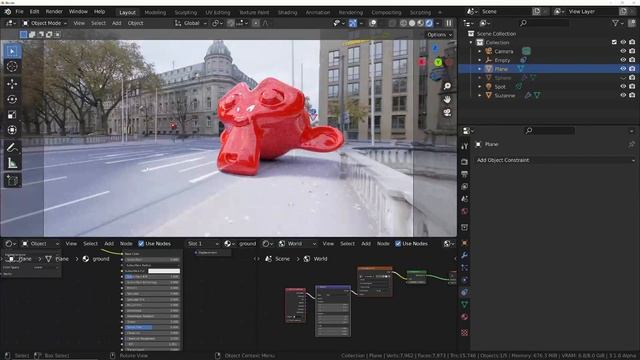Select the Measure tool
The height and width of the screenshot is (360, 640).
[12, 163]
